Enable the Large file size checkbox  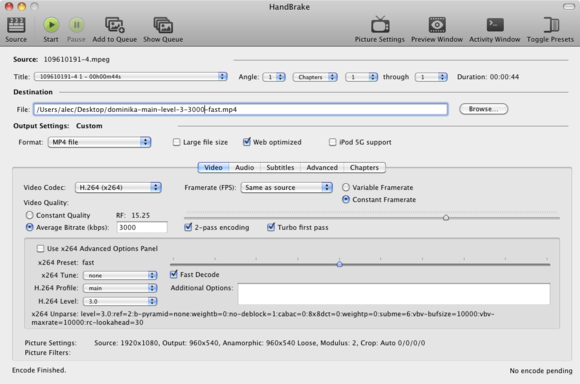tap(176, 142)
